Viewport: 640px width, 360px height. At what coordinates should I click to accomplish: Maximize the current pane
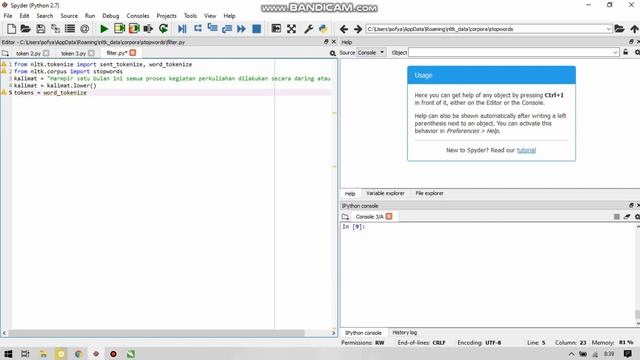pos(276,29)
